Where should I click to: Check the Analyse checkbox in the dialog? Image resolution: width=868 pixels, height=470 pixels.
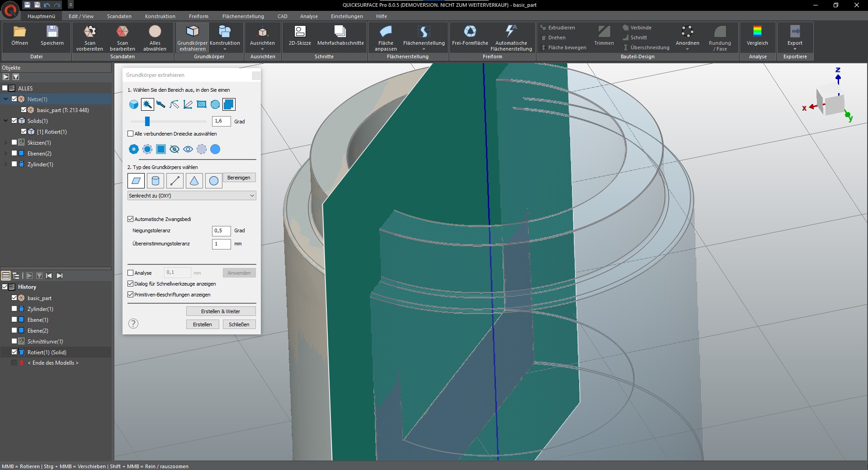pos(131,273)
